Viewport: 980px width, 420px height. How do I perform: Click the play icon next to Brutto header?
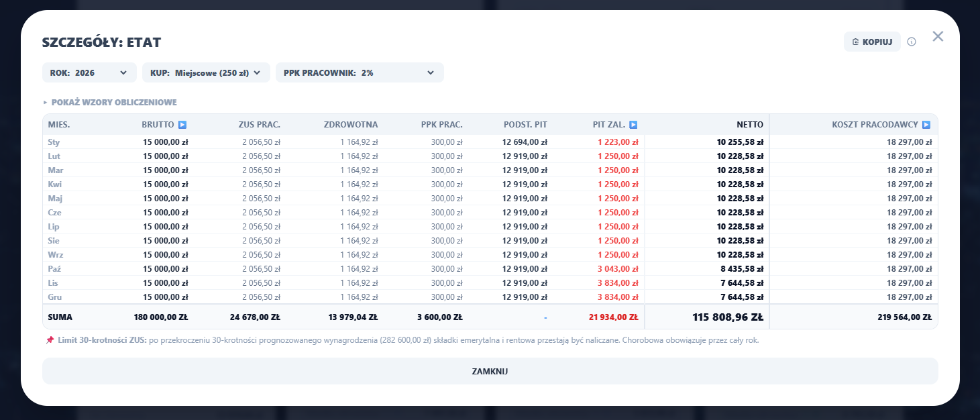182,124
